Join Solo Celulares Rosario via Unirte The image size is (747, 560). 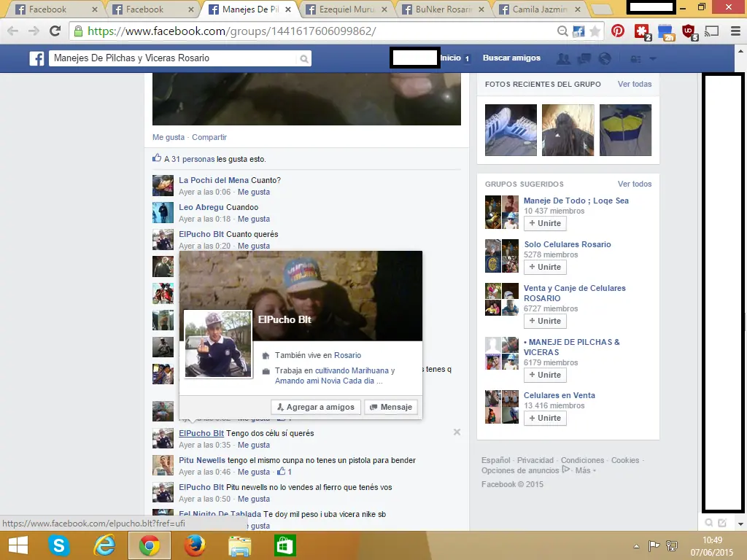[x=545, y=267]
